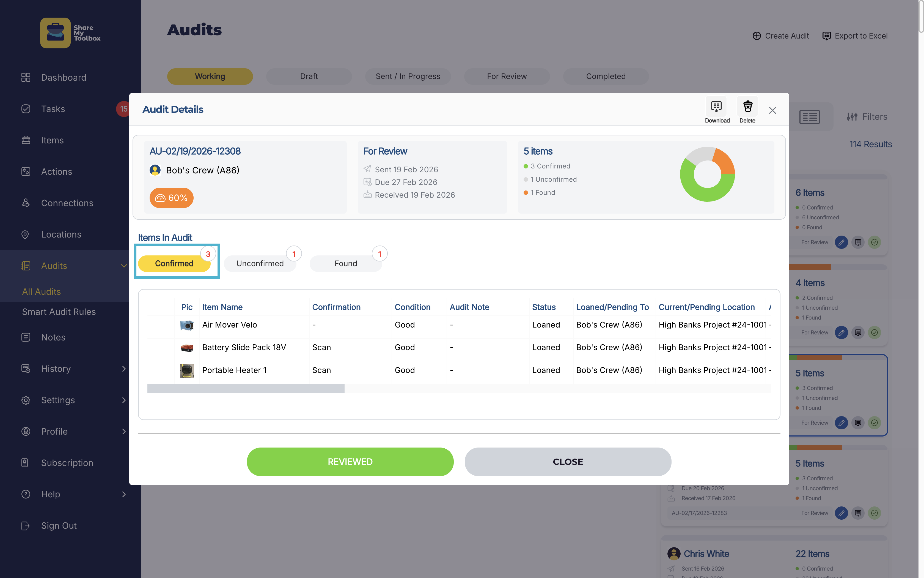Select the Completed audits tab
Viewport: 924px width, 578px height.
(606, 76)
